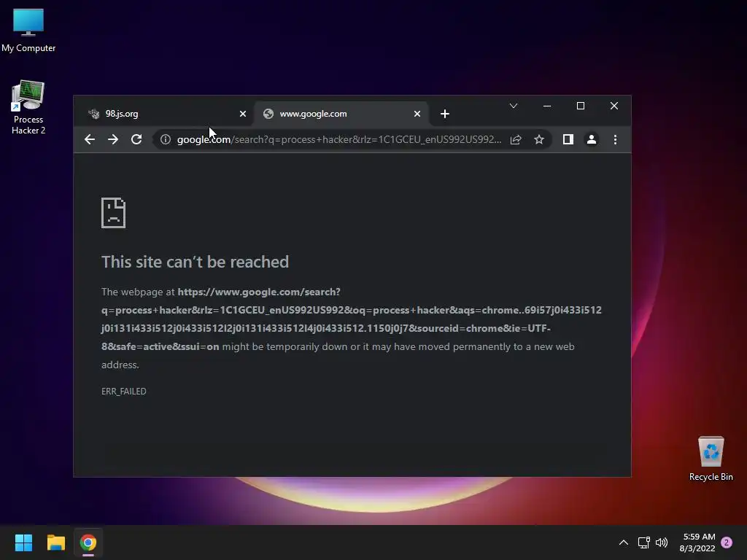Image resolution: width=747 pixels, height=560 pixels.
Task: Maximize the Chrome window
Action: pyautogui.click(x=581, y=106)
